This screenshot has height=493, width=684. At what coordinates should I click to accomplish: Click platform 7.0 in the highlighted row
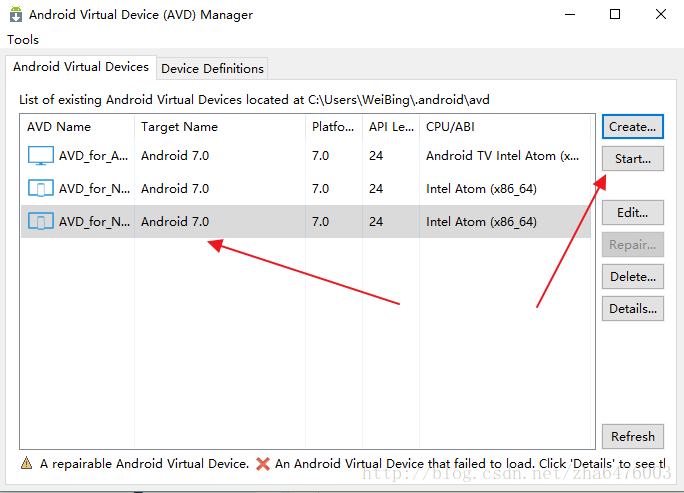click(x=321, y=222)
